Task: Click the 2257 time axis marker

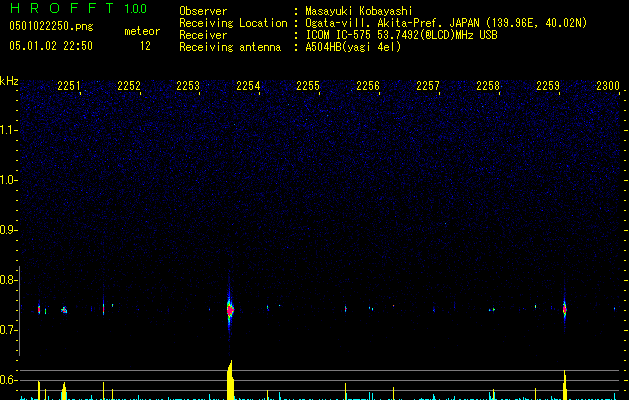Action: point(428,86)
